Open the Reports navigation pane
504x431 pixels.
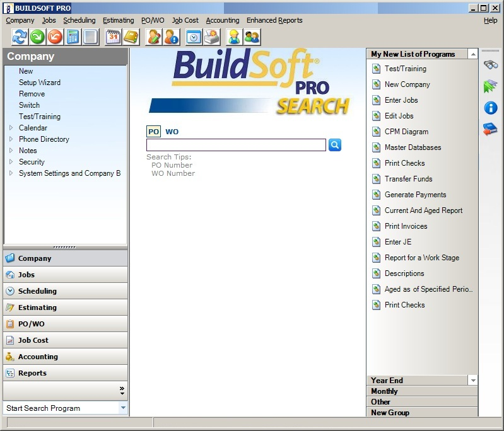[65, 373]
